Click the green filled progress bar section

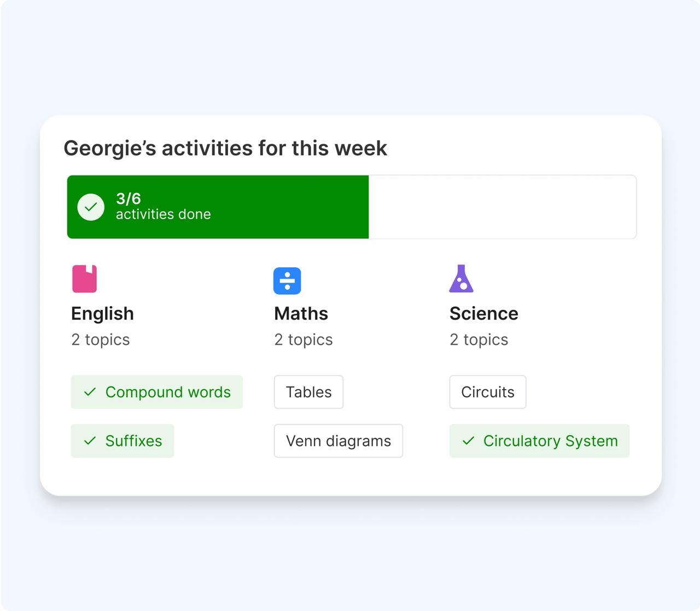[x=290, y=207]
